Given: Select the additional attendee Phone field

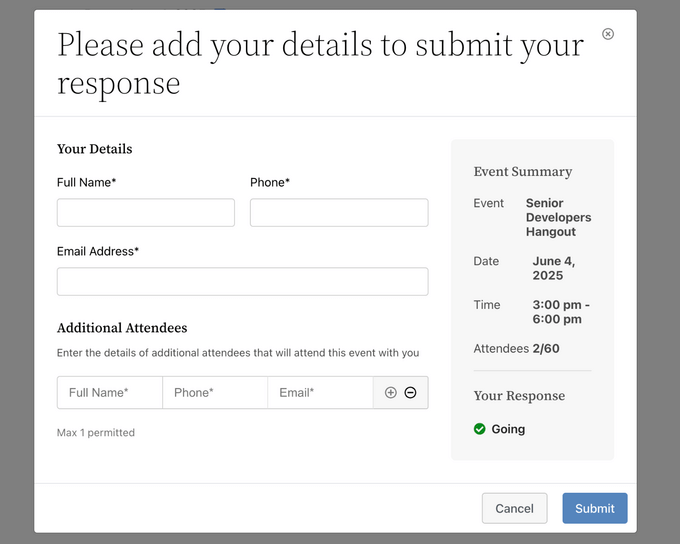Looking at the screenshot, I should 215,393.
